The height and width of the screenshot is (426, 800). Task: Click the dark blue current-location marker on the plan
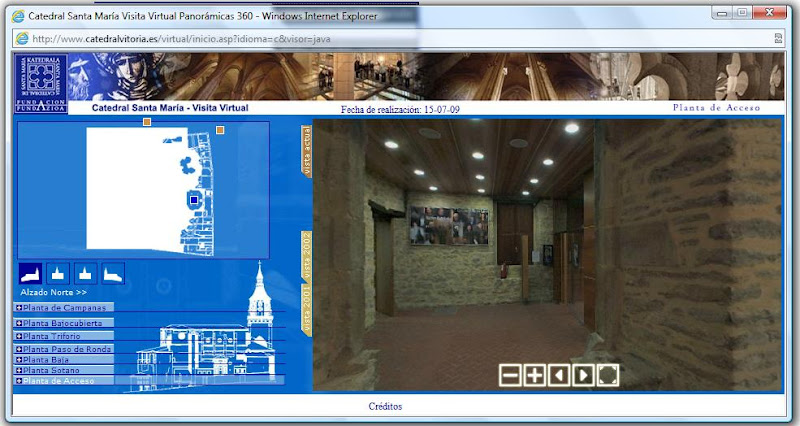point(194,201)
